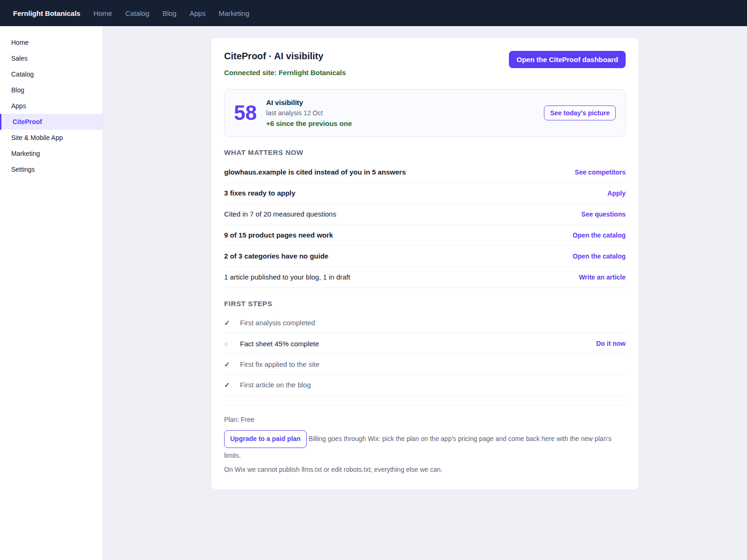The height and width of the screenshot is (560, 747).
Task: Click 'First fix applied to the site' text
Action: click(x=280, y=364)
